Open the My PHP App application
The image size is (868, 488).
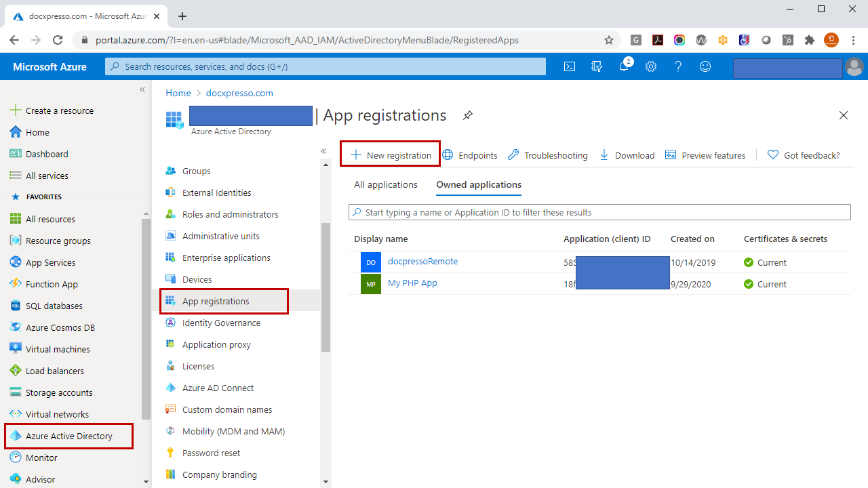click(412, 283)
